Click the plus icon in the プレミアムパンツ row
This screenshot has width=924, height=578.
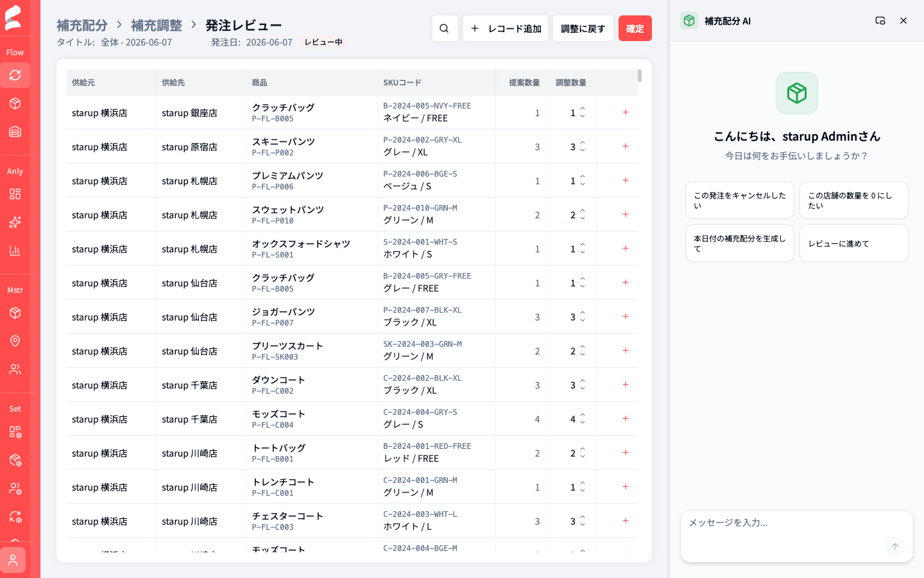(626, 180)
